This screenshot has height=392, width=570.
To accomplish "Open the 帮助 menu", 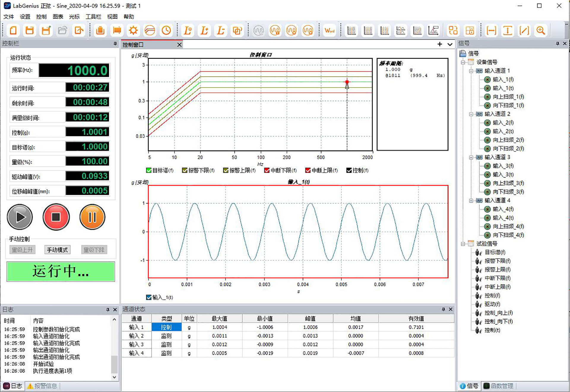I will [x=129, y=17].
